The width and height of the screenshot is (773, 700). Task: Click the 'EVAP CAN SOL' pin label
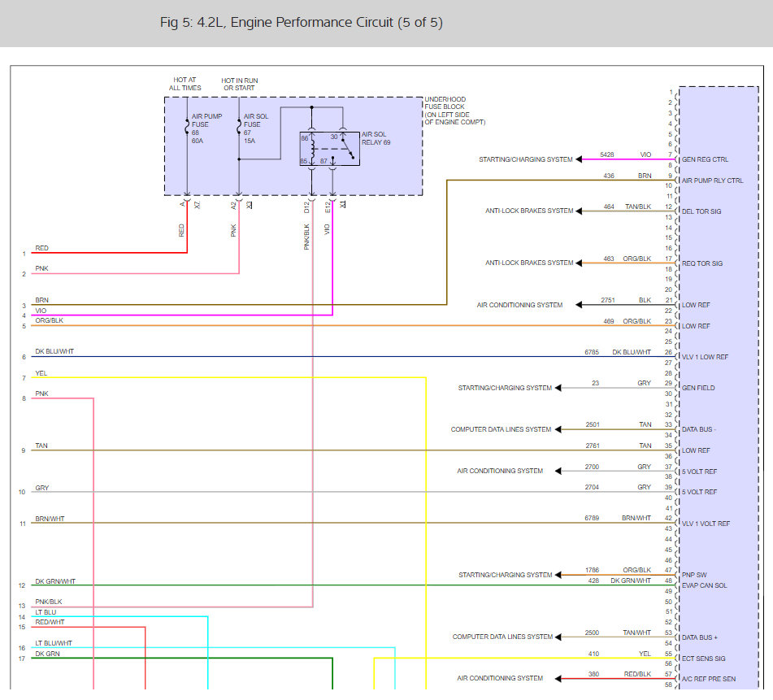[x=705, y=585]
